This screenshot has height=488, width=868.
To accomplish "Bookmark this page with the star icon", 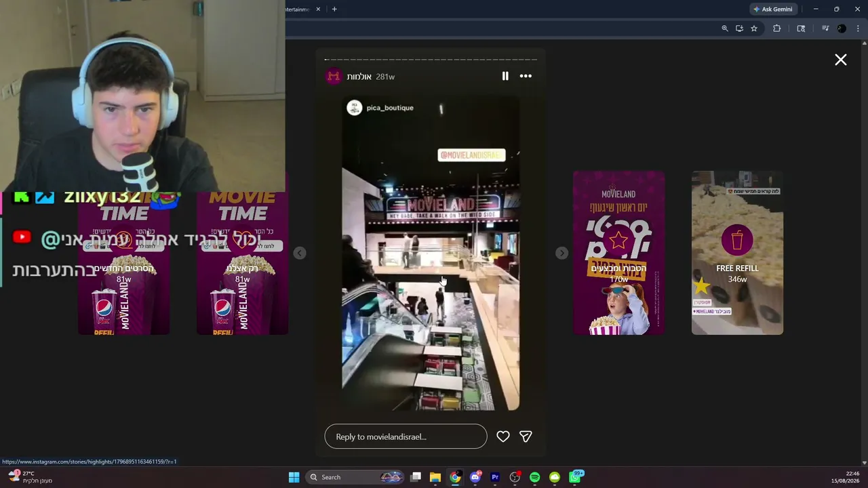I will coord(754,28).
